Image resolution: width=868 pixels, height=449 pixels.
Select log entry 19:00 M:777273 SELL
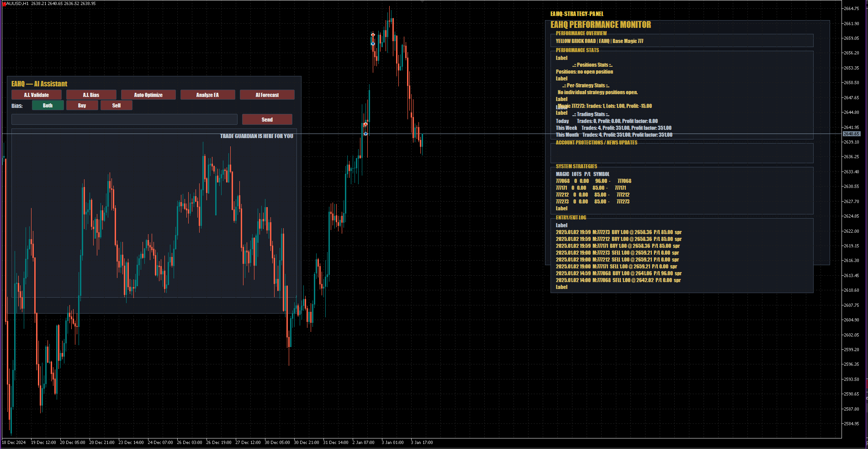coord(617,253)
